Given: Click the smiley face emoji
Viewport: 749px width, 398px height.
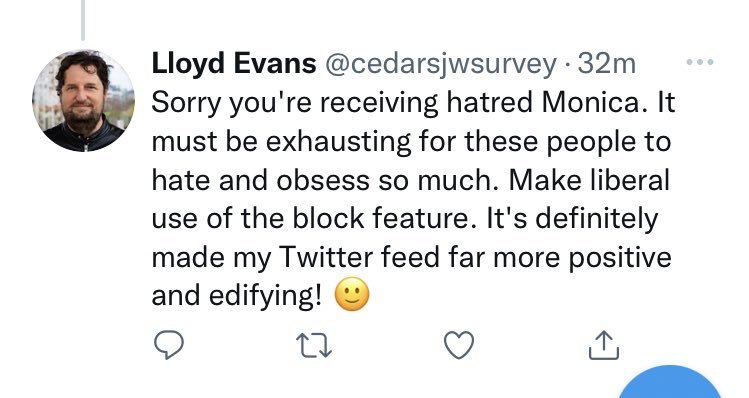Looking at the screenshot, I should click(x=352, y=295).
